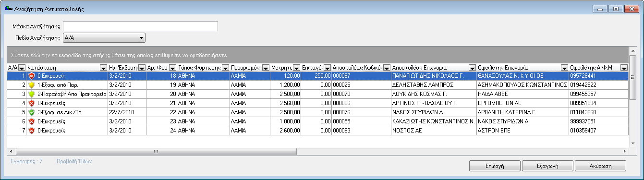Click the horizontal scrollbar right arrow
This screenshot has height=180, width=644.
624,151
